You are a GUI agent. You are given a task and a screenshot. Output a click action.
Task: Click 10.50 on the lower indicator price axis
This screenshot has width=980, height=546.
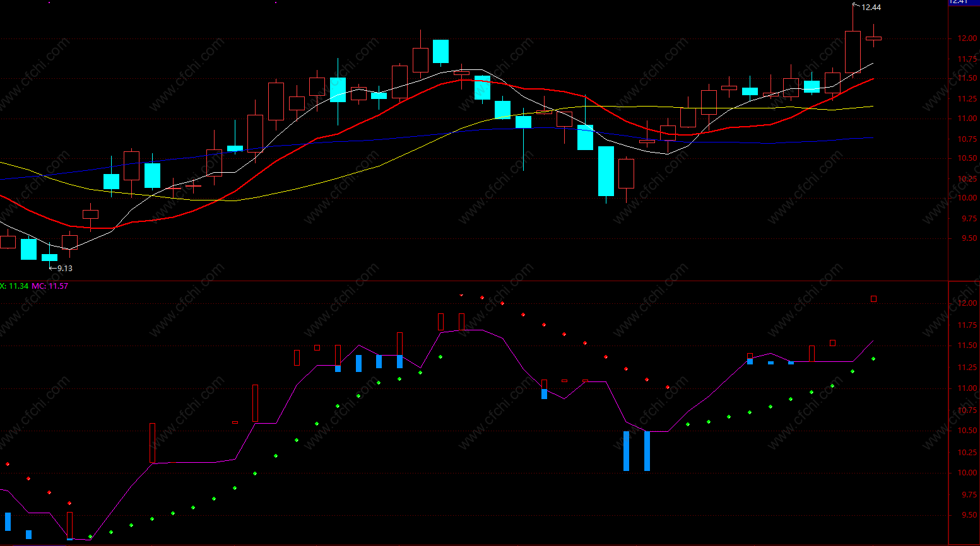967,431
